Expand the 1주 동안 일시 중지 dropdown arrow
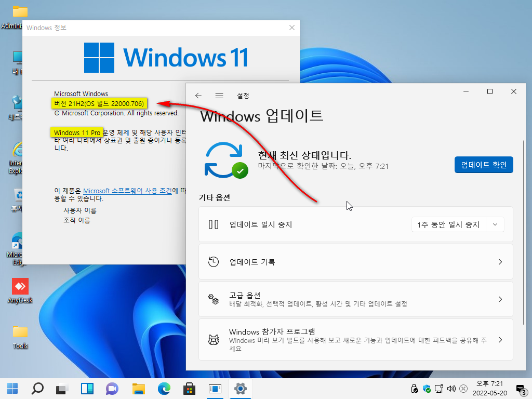532x399 pixels. point(495,224)
